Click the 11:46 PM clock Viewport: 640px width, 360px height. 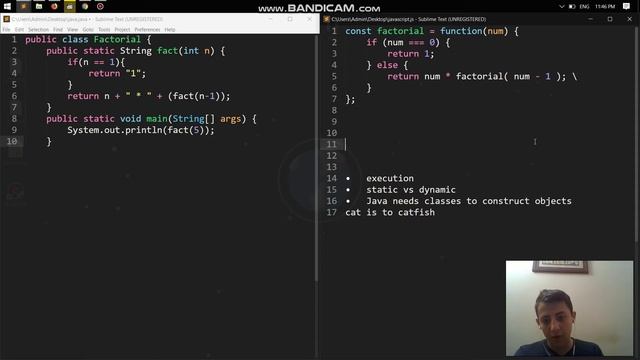tap(605, 7)
